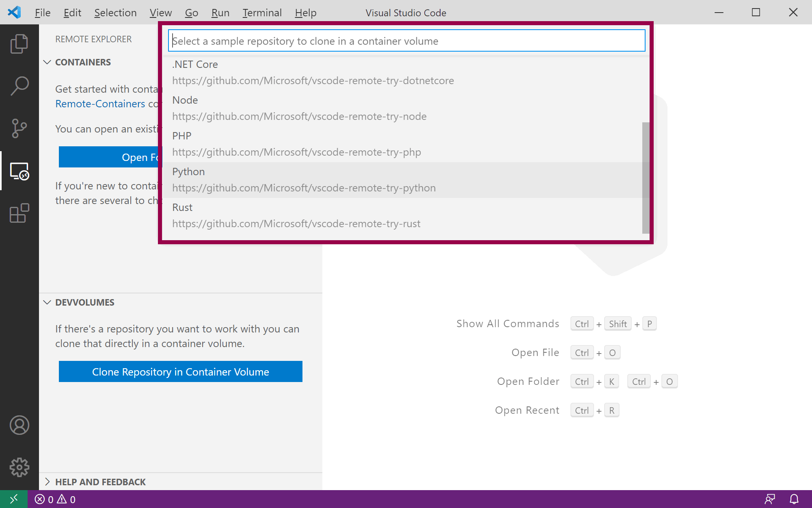Open the Accounts menu icon
The width and height of the screenshot is (812, 508).
[x=19, y=425]
